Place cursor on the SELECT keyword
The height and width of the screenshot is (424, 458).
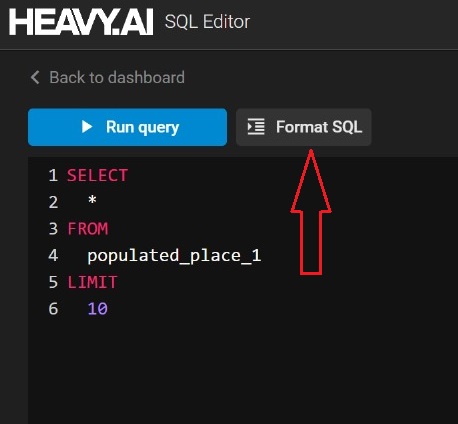(x=97, y=175)
